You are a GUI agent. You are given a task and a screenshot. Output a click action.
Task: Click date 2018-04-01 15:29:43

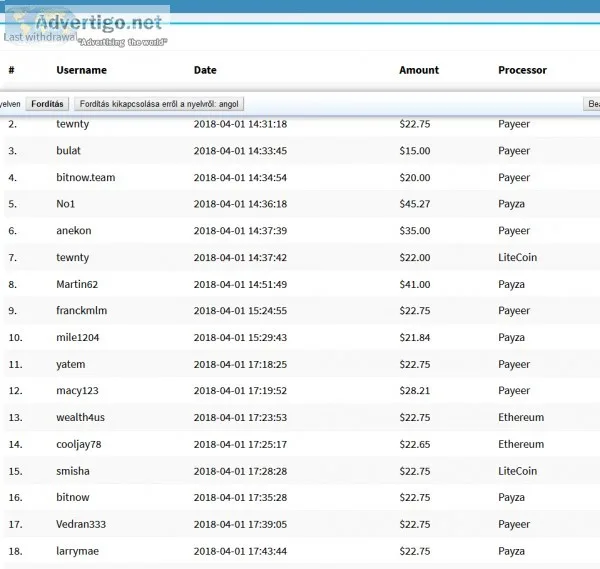pyautogui.click(x=240, y=337)
